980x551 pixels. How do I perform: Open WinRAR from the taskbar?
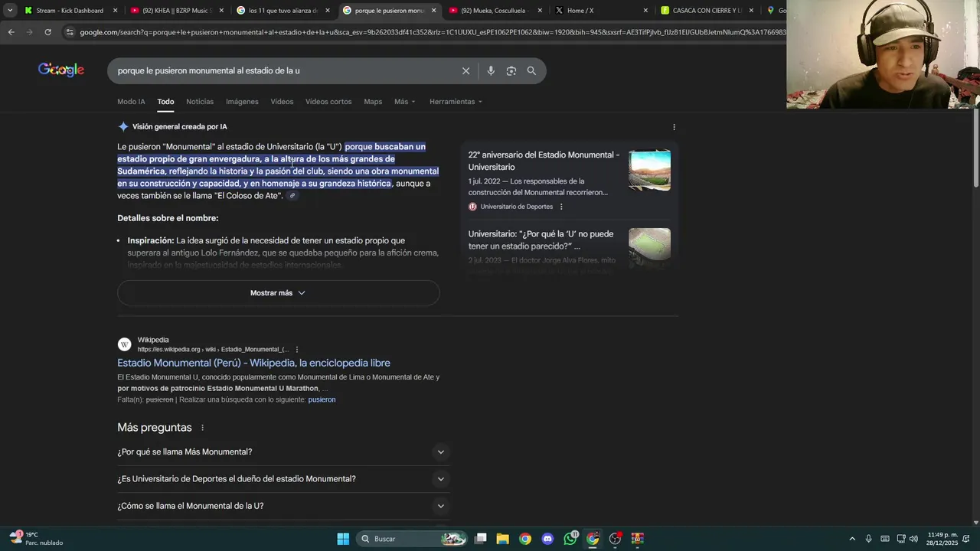point(637,539)
